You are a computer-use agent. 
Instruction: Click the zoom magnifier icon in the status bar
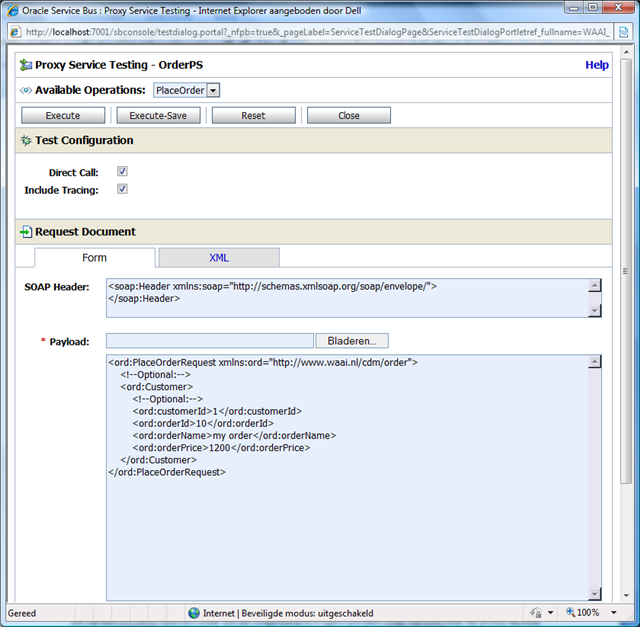click(x=570, y=612)
